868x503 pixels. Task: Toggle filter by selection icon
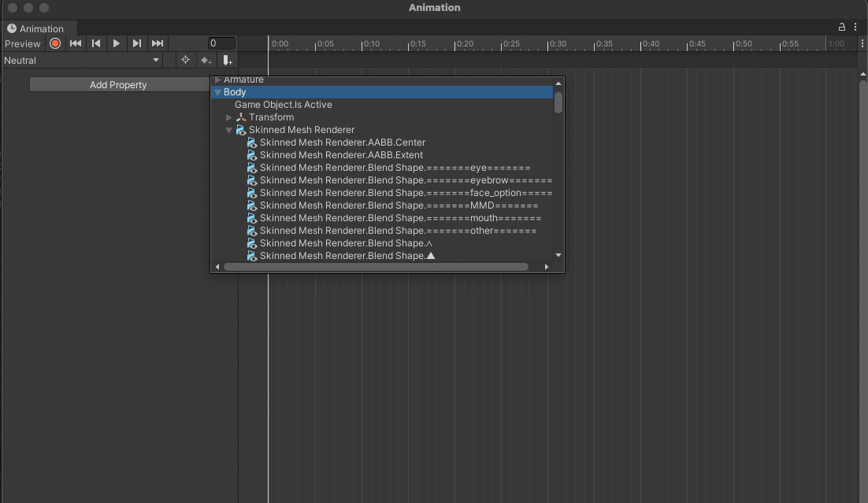click(x=185, y=60)
